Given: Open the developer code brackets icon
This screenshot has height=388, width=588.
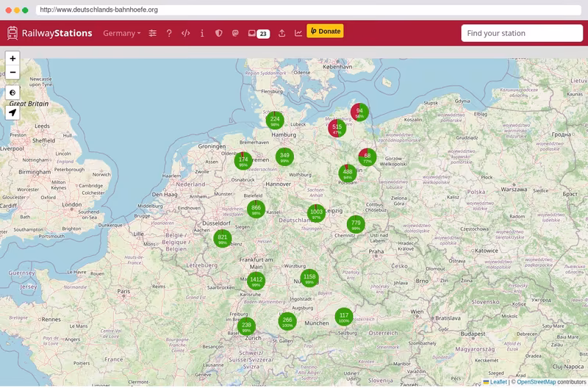Looking at the screenshot, I should coord(186,33).
